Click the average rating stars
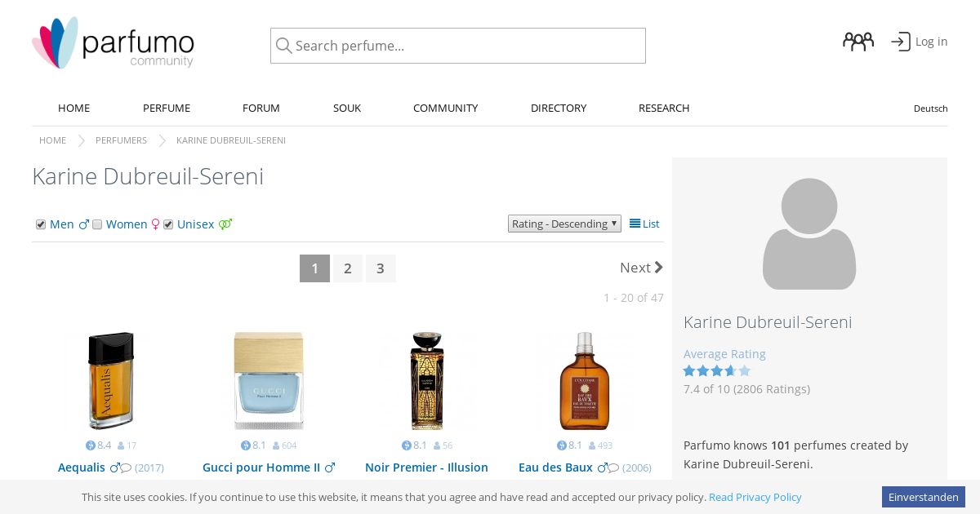This screenshot has width=980, height=514. click(717, 370)
